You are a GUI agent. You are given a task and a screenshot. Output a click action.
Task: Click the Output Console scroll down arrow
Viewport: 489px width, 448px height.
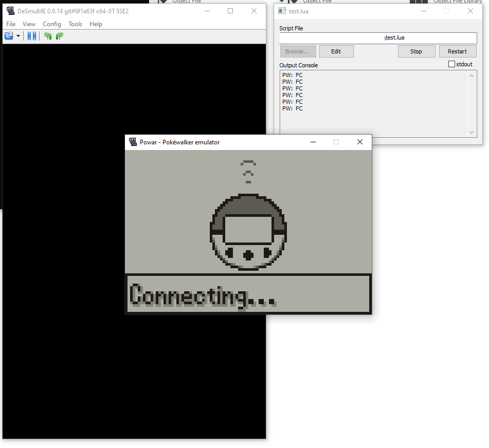tap(472, 133)
